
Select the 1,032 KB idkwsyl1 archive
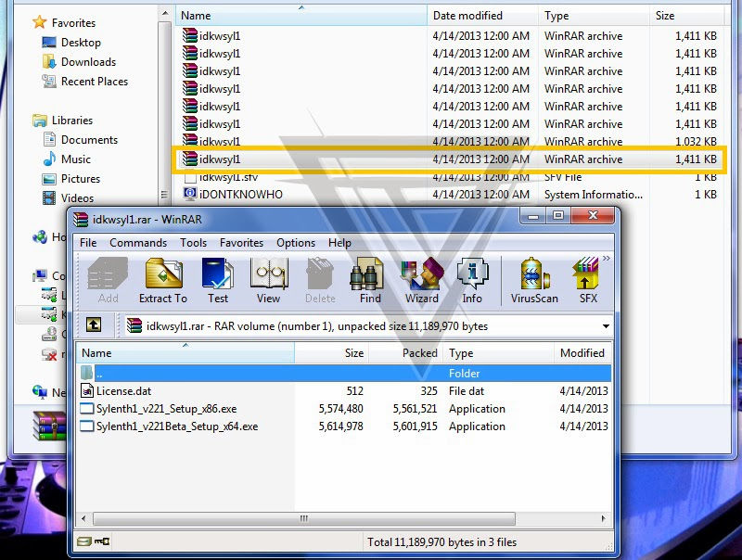(x=450, y=141)
